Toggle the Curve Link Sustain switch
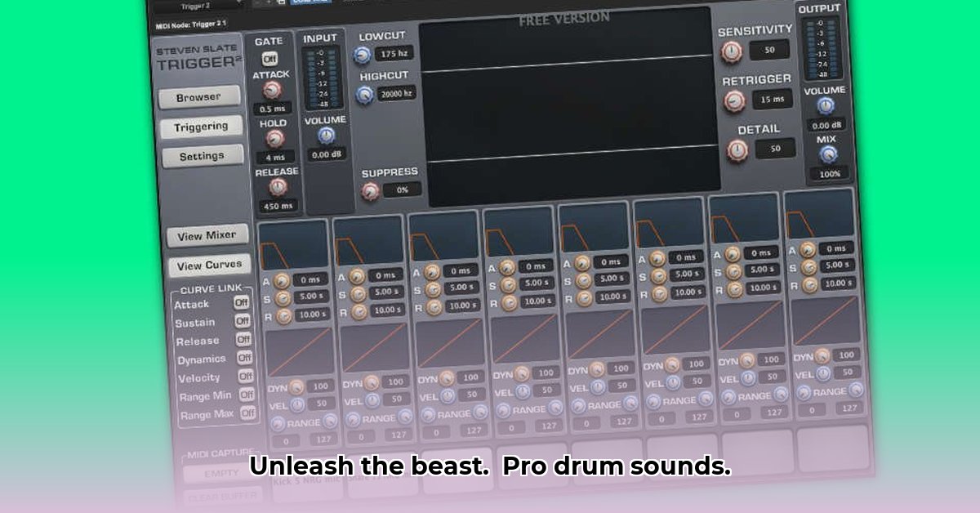Image resolution: width=980 pixels, height=513 pixels. 243,321
